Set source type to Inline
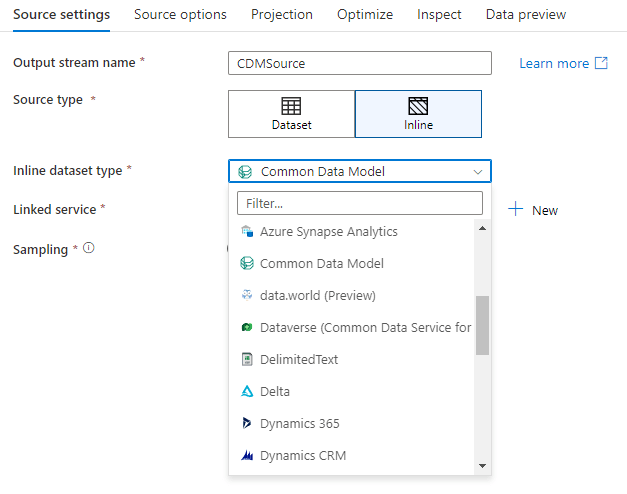627x494 pixels. [x=418, y=113]
